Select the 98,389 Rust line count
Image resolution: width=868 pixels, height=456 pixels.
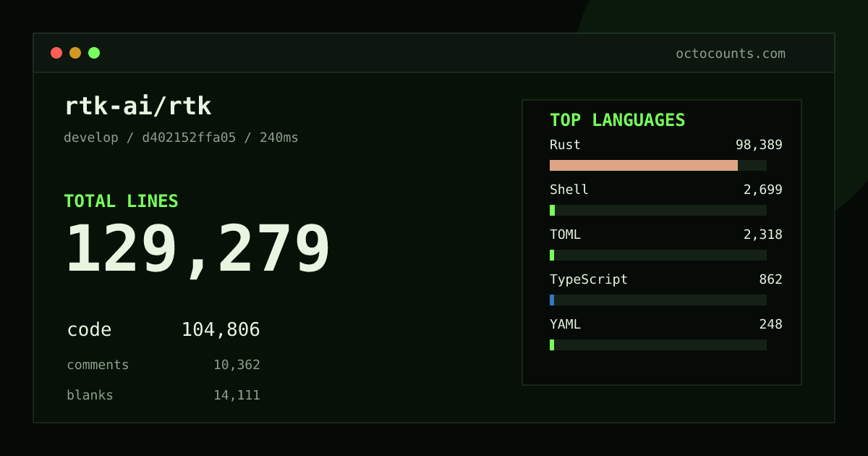(x=759, y=145)
